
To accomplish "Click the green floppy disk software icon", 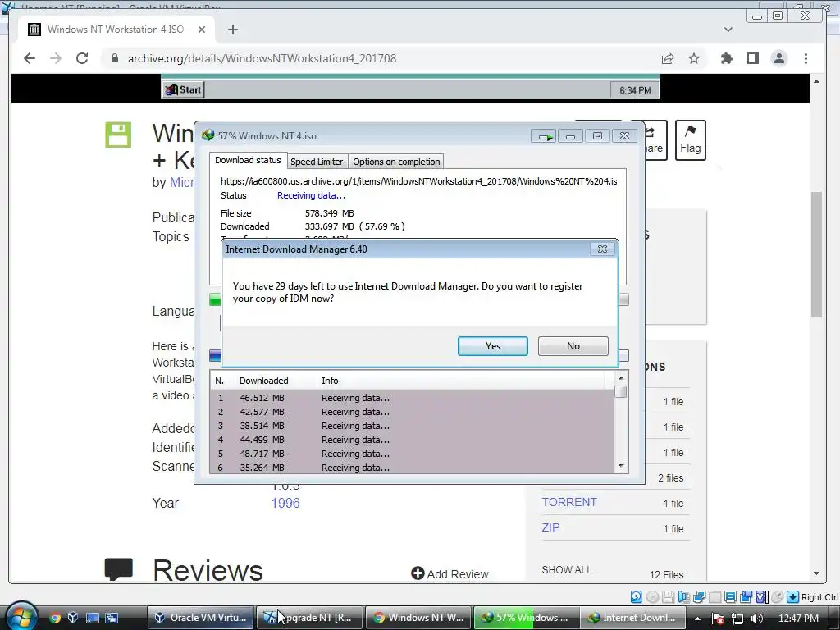I will click(x=118, y=135).
